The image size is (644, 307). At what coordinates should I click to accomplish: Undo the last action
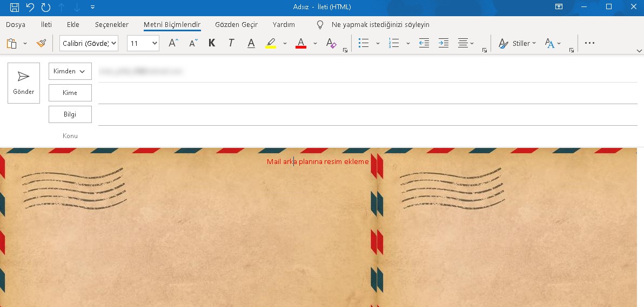coord(30,7)
